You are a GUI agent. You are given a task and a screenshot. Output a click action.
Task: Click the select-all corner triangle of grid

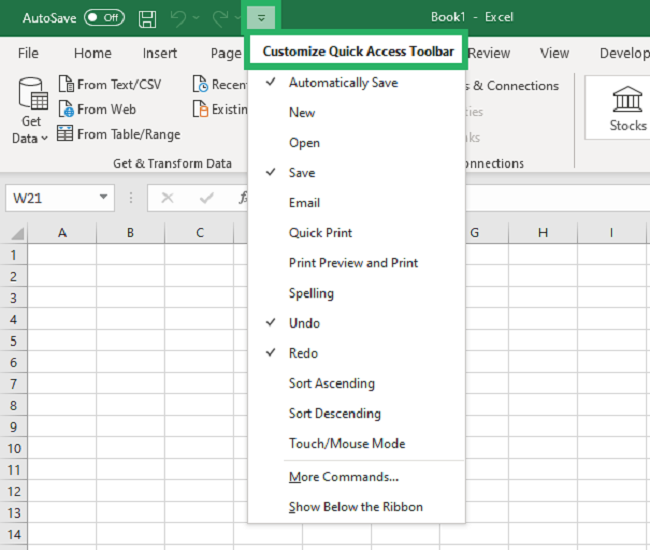(x=16, y=234)
